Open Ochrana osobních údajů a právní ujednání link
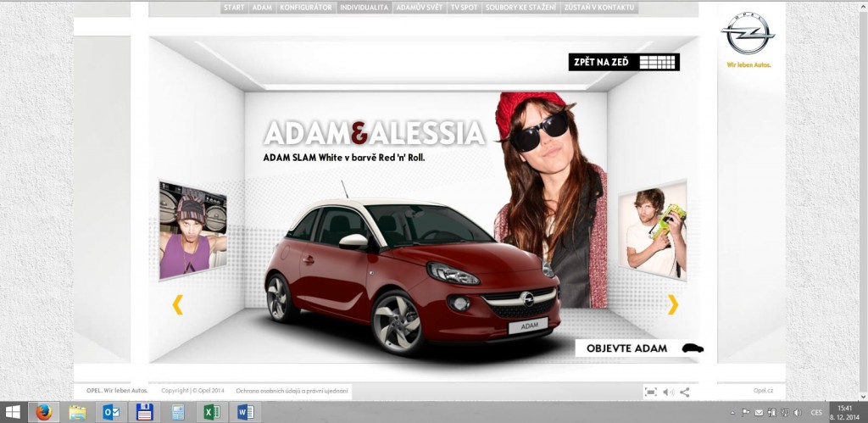Screen dimensions: 868x423 click(292, 391)
